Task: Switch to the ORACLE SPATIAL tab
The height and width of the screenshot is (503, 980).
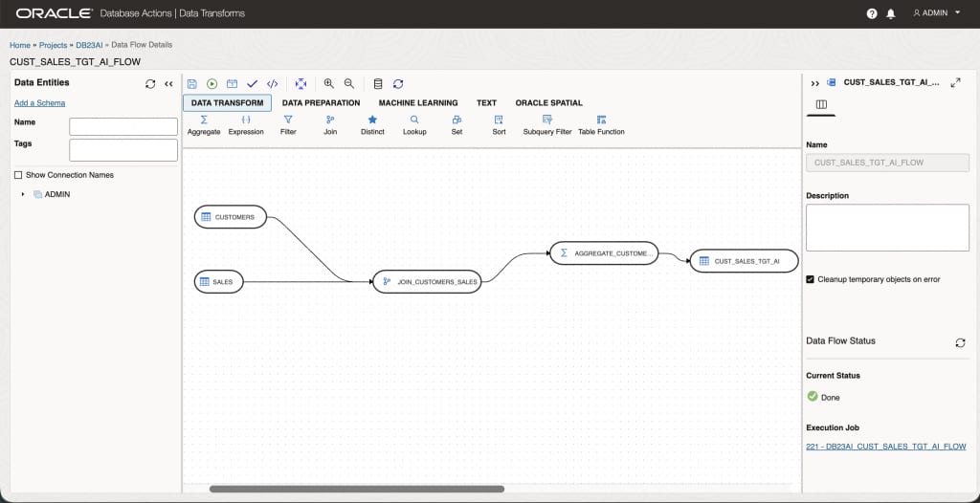Action: 548,103
